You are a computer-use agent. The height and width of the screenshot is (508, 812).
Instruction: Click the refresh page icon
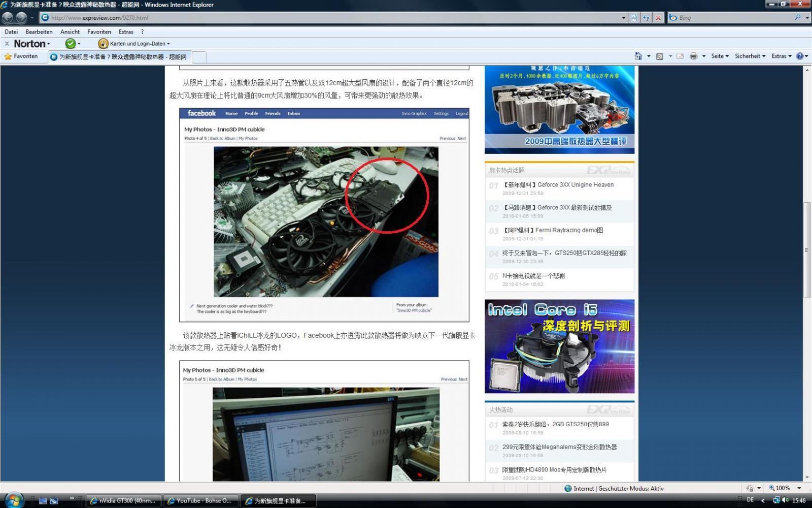pos(646,18)
